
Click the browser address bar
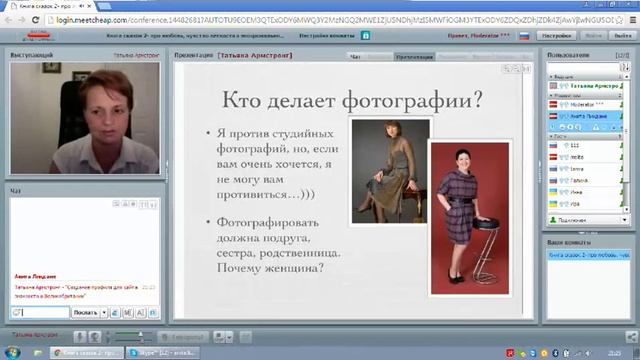331,20
